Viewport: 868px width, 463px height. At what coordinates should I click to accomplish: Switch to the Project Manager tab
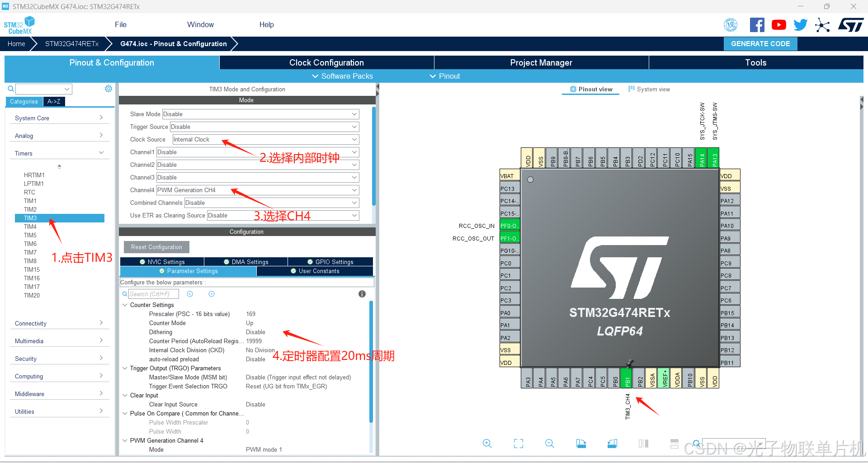pyautogui.click(x=541, y=62)
